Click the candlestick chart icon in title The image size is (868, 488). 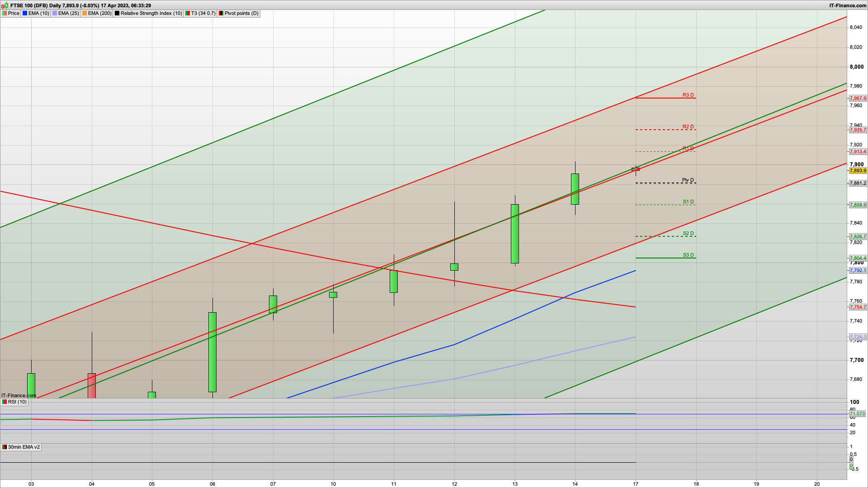click(x=5, y=5)
